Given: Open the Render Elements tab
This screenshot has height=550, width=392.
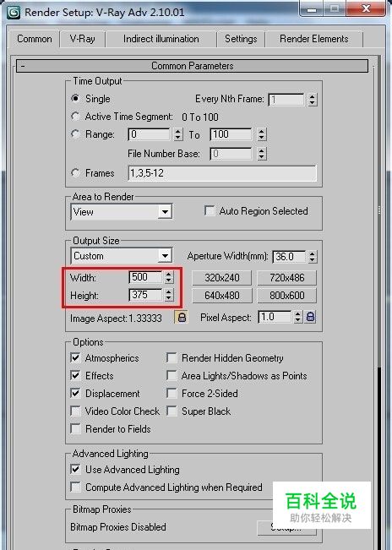Looking at the screenshot, I should pyautogui.click(x=313, y=39).
